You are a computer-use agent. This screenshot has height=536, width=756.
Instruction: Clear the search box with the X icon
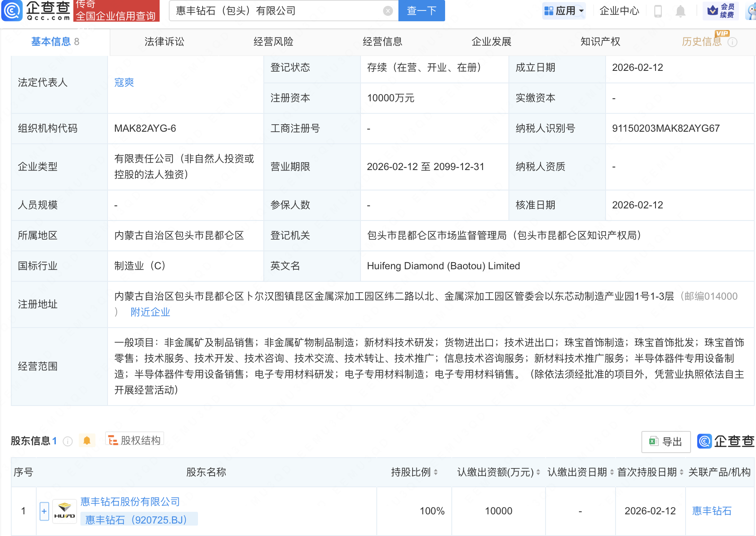pyautogui.click(x=388, y=11)
